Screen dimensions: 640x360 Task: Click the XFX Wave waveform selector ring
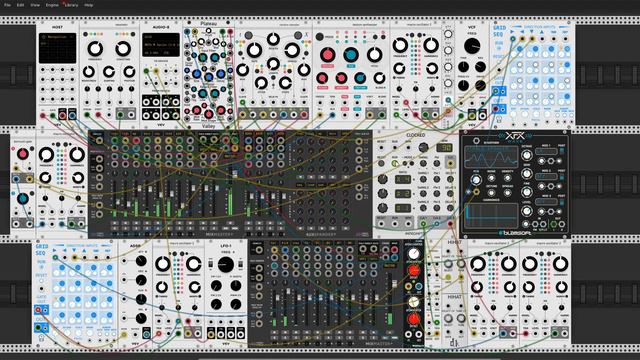[x=476, y=141]
